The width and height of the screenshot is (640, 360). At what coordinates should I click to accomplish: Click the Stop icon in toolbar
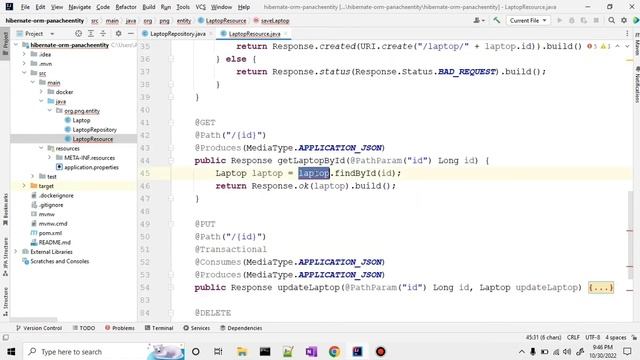tap(596, 20)
